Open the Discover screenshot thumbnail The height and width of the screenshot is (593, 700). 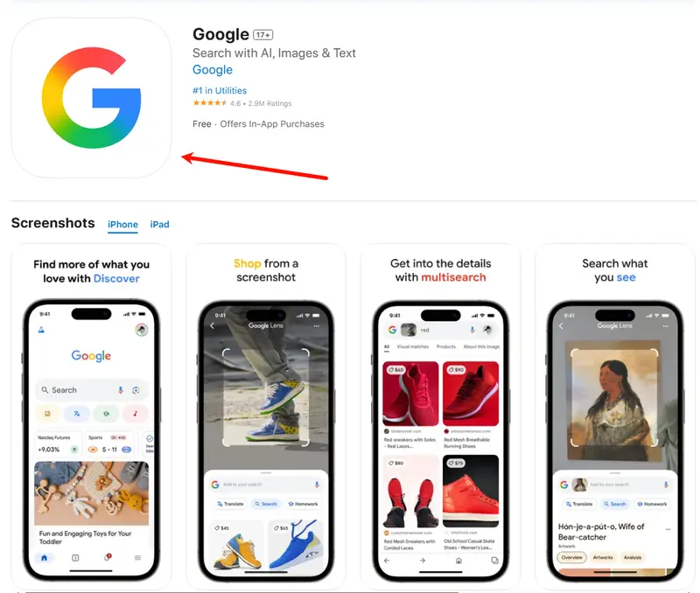pyautogui.click(x=91, y=416)
